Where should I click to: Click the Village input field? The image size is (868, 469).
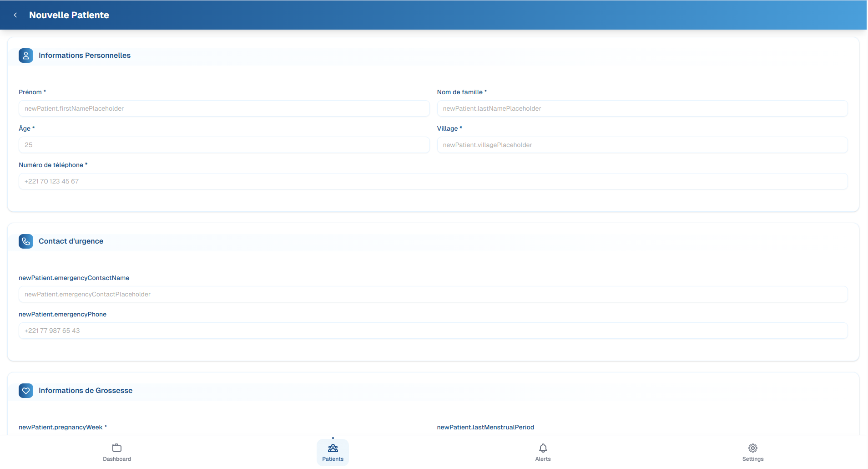pyautogui.click(x=642, y=145)
